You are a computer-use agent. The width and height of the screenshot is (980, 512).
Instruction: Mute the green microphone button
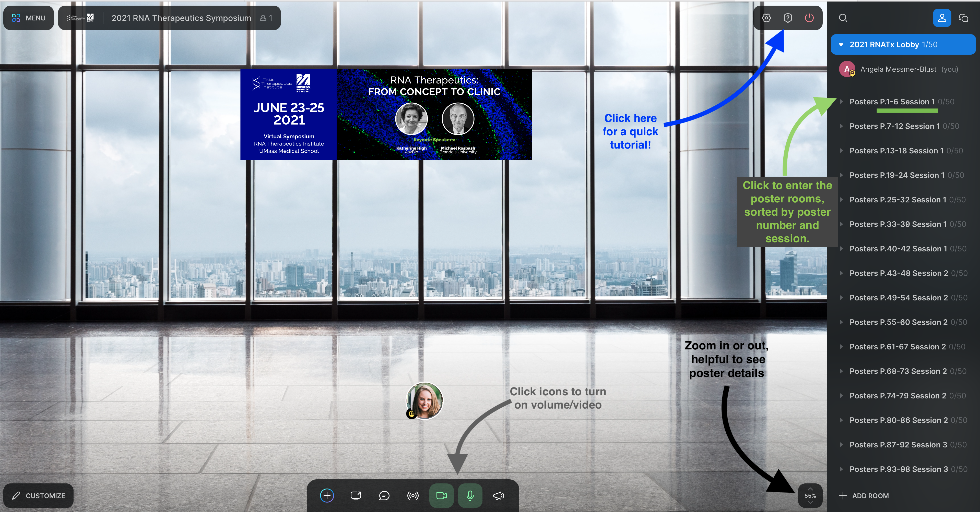[x=470, y=495]
